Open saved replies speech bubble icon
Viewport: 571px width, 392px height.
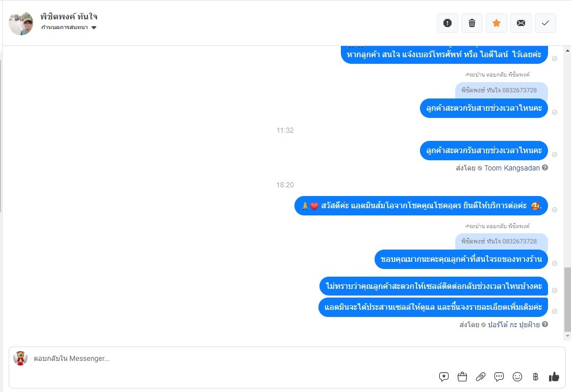[x=443, y=377]
